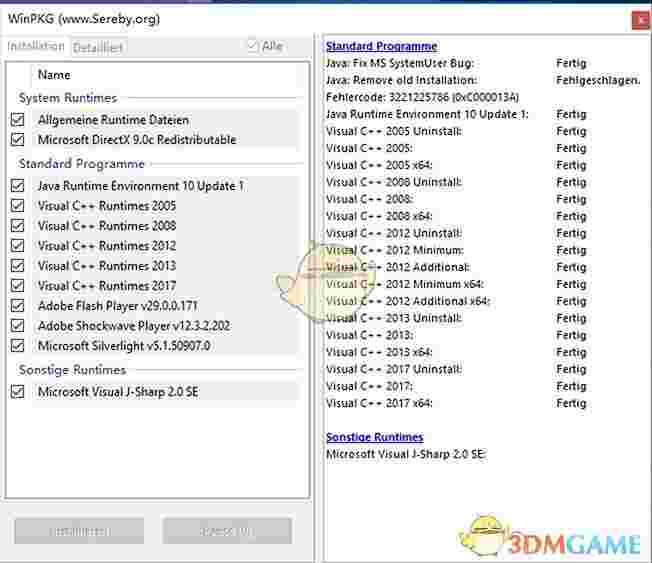
Task: Click log line Java: Fix MS SystemUser Bug
Action: coord(400,63)
